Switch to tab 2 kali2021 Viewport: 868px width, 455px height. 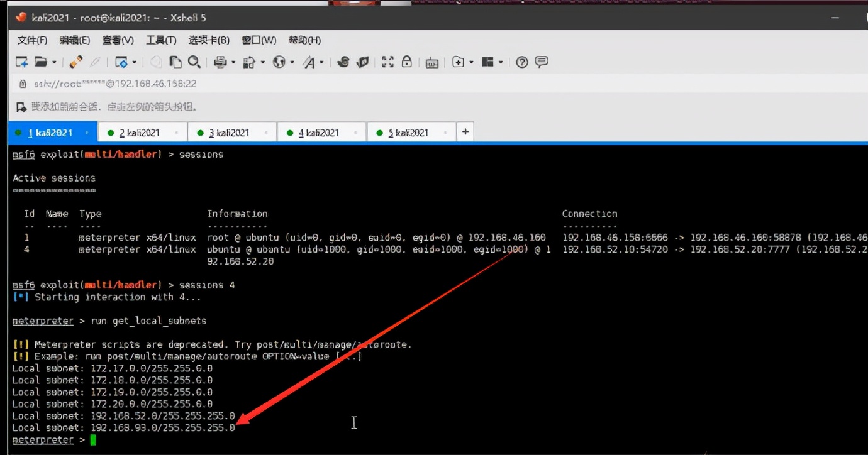[x=143, y=133]
